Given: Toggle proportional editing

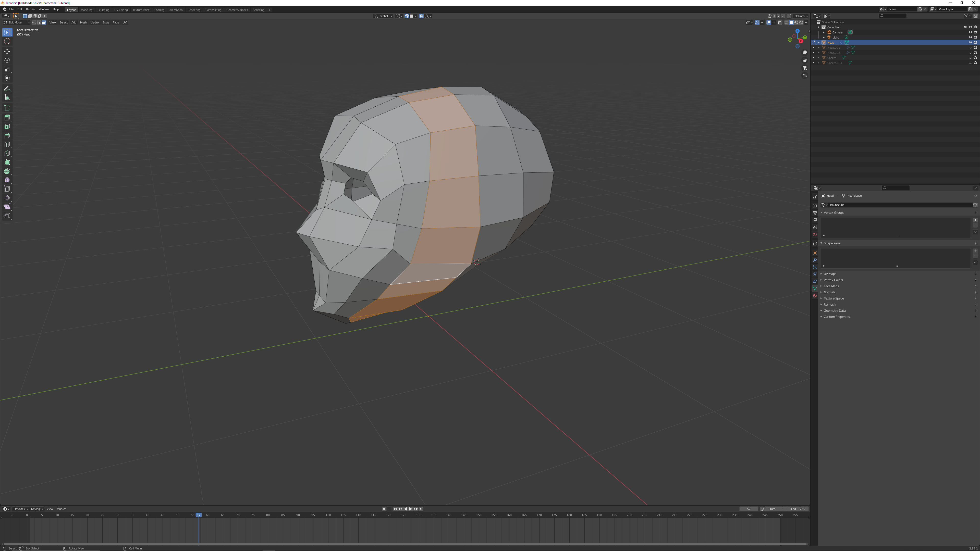Looking at the screenshot, I should tap(421, 16).
